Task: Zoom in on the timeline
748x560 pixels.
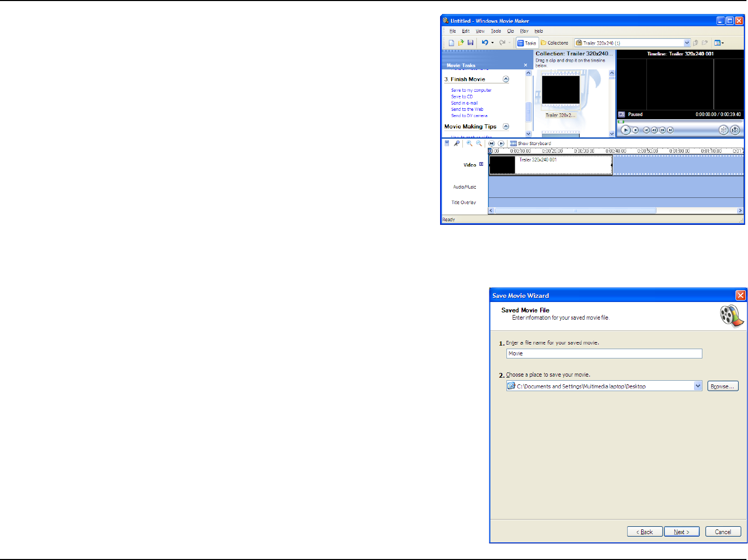Action: (x=469, y=143)
